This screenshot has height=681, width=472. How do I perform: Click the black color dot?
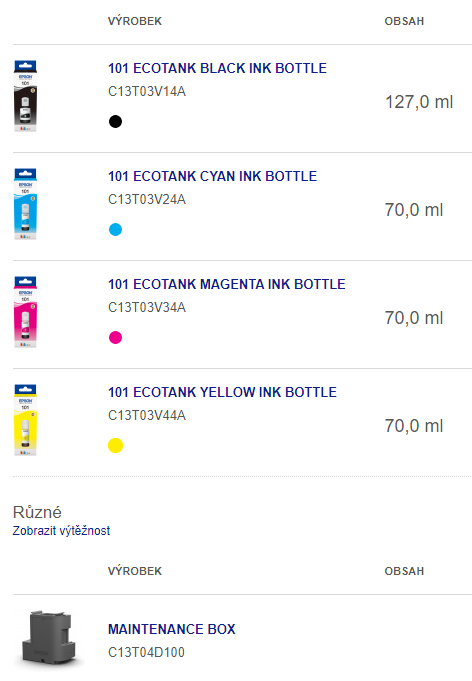click(116, 122)
